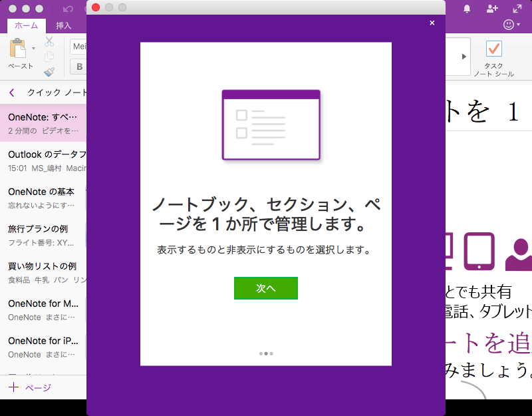
Task: Open the ホーム ribbon tab
Action: [x=27, y=25]
